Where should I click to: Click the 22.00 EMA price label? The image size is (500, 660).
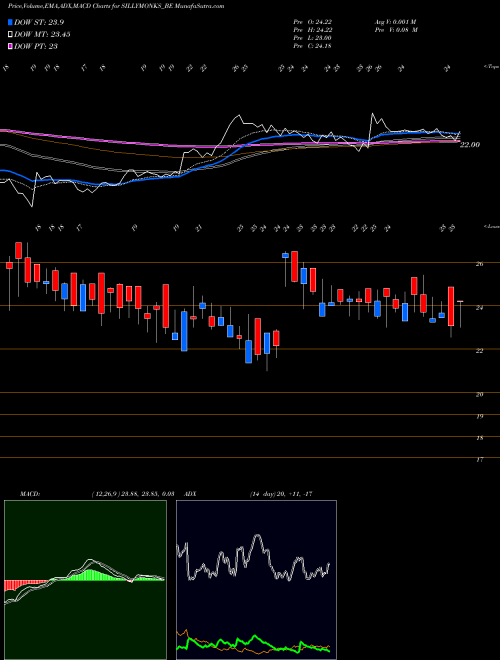click(x=470, y=145)
